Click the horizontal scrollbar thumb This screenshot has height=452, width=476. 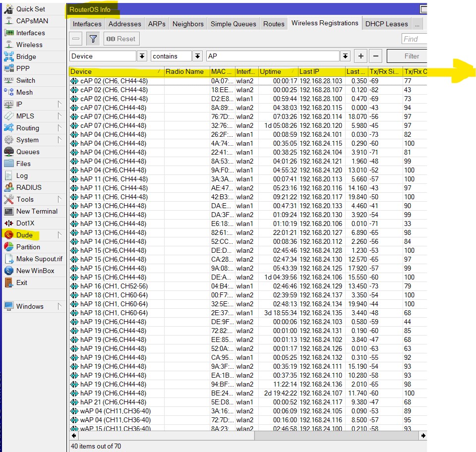coord(167,436)
